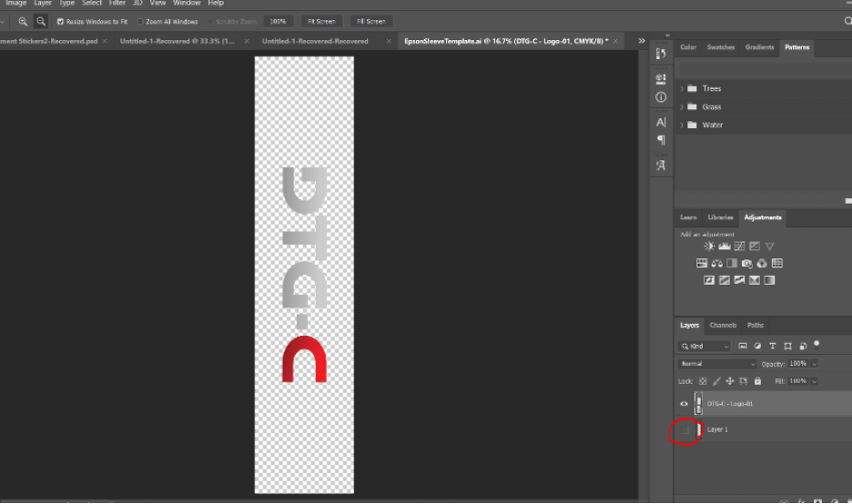Viewport: 852px width, 504px height.
Task: Uncheck Resize Windows to Fit
Action: [x=60, y=22]
